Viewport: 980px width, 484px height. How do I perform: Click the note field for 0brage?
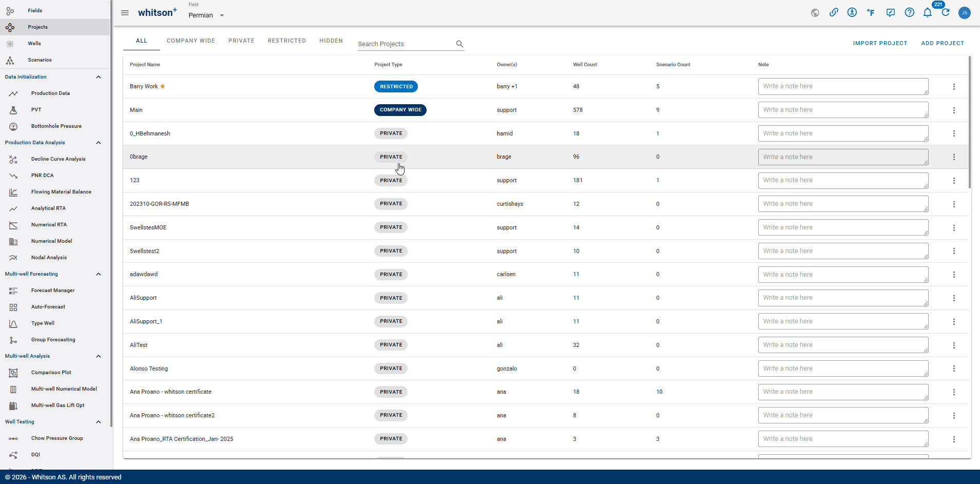pyautogui.click(x=843, y=157)
